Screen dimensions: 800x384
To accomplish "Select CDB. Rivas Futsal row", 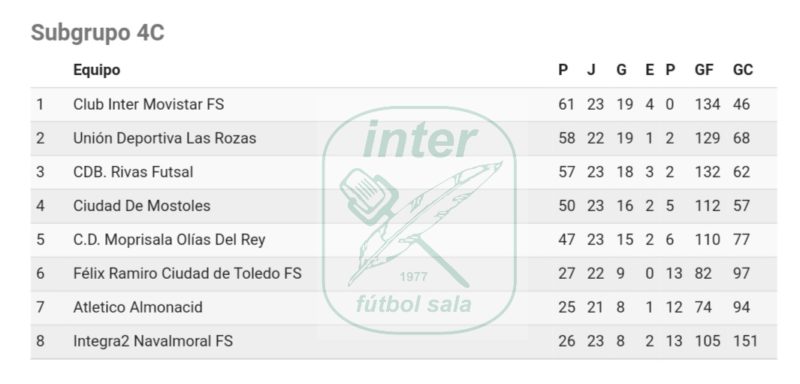I will 404,172.
